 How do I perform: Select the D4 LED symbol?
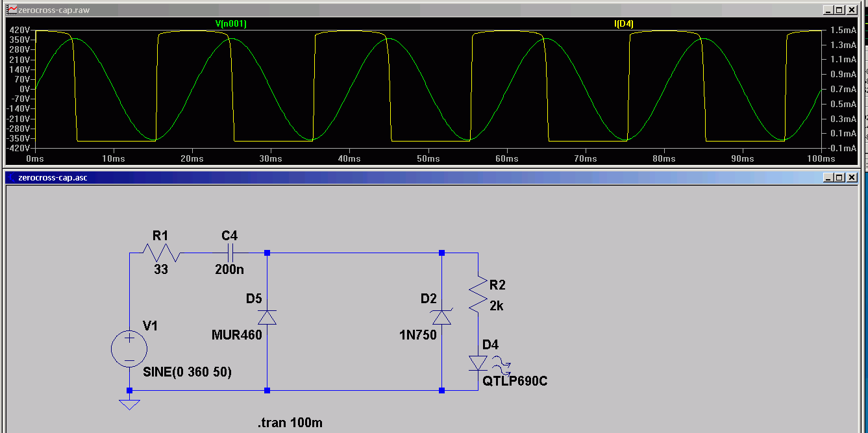[478, 363]
